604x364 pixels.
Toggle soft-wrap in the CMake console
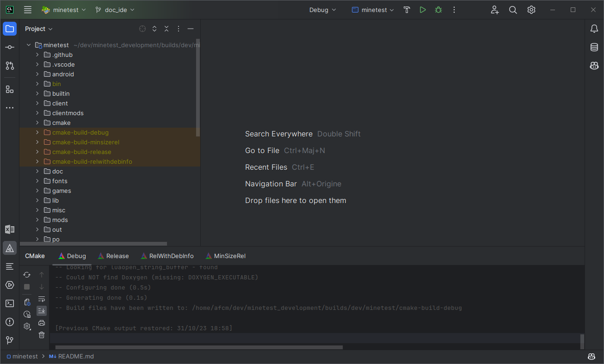tap(41, 299)
